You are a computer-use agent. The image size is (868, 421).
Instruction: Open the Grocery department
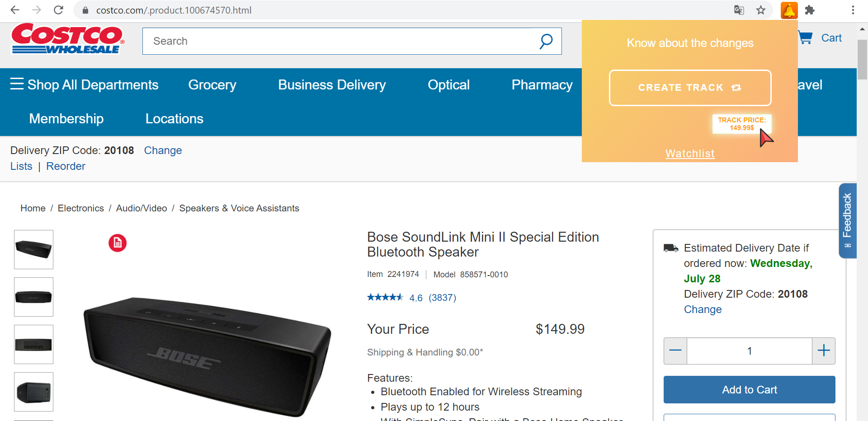click(x=212, y=85)
